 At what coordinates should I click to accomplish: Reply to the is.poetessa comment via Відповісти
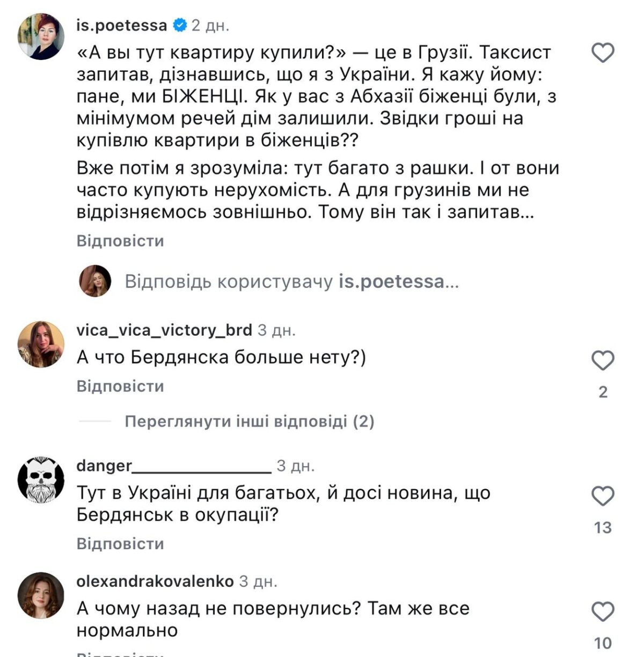point(120,241)
